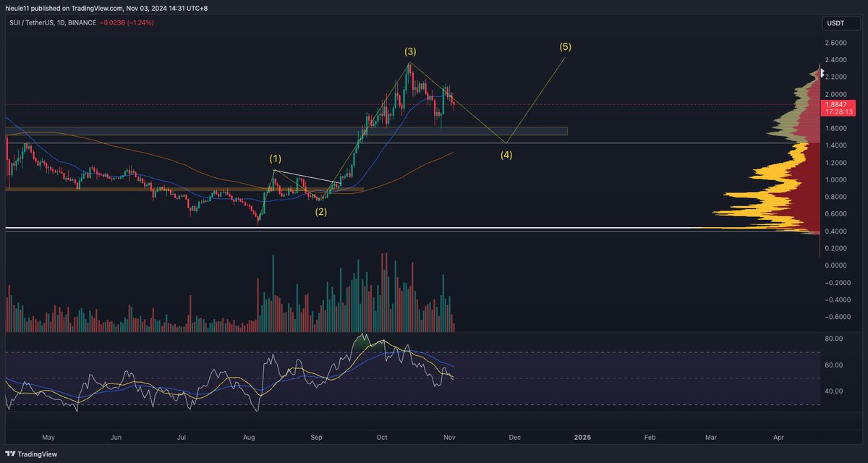Click the 0.8000 price axis label
This screenshot has width=868, height=463.
click(x=835, y=197)
